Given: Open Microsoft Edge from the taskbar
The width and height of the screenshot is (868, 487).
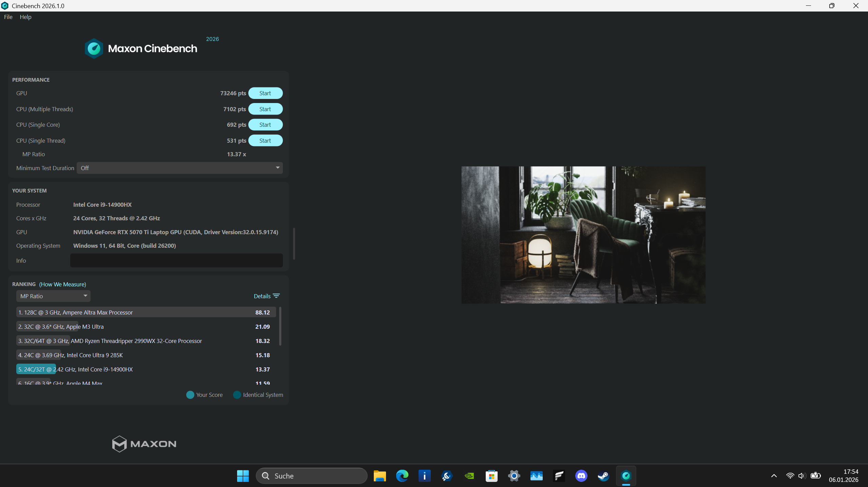Looking at the screenshot, I should pos(402,475).
